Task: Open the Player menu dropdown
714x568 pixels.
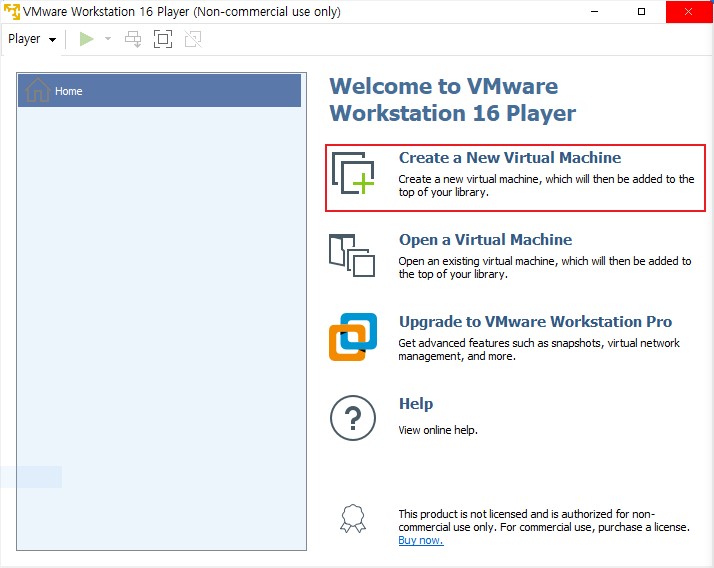Action: pyautogui.click(x=32, y=39)
